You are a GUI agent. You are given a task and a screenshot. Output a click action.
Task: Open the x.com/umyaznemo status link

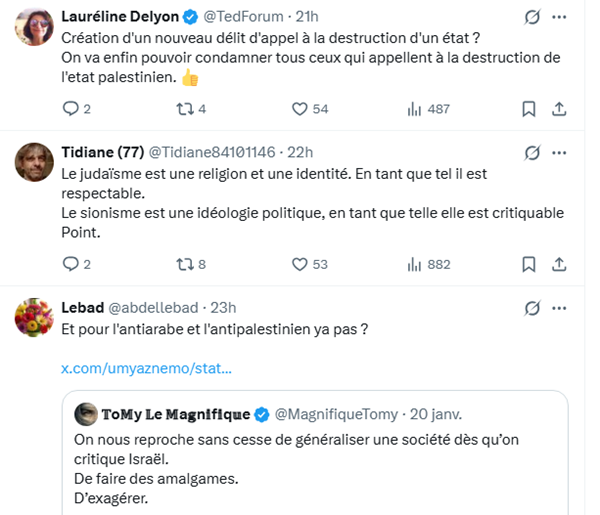click(147, 369)
